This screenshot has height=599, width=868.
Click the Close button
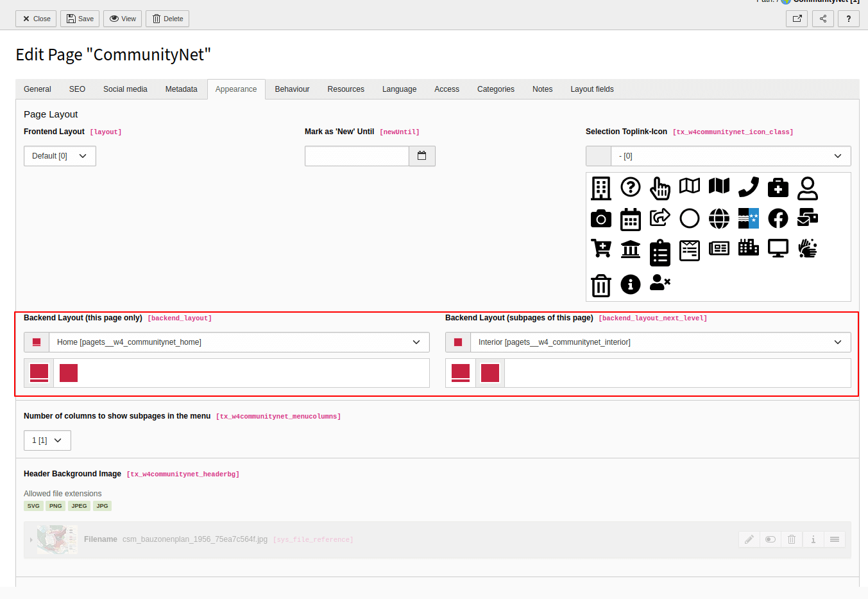36,19
